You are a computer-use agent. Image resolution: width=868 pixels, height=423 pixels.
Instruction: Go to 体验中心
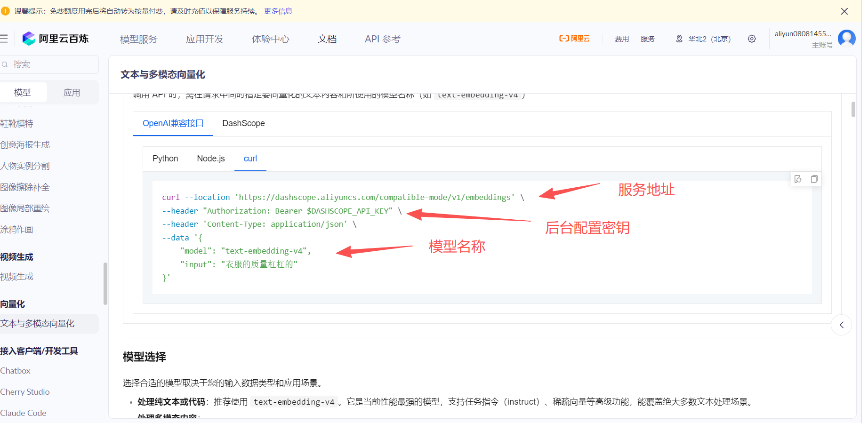[271, 39]
